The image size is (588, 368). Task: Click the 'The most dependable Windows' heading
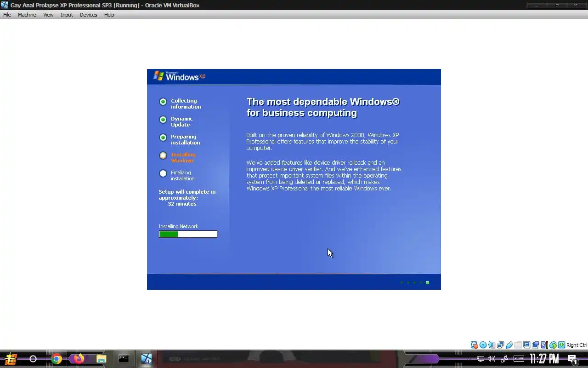pos(323,107)
